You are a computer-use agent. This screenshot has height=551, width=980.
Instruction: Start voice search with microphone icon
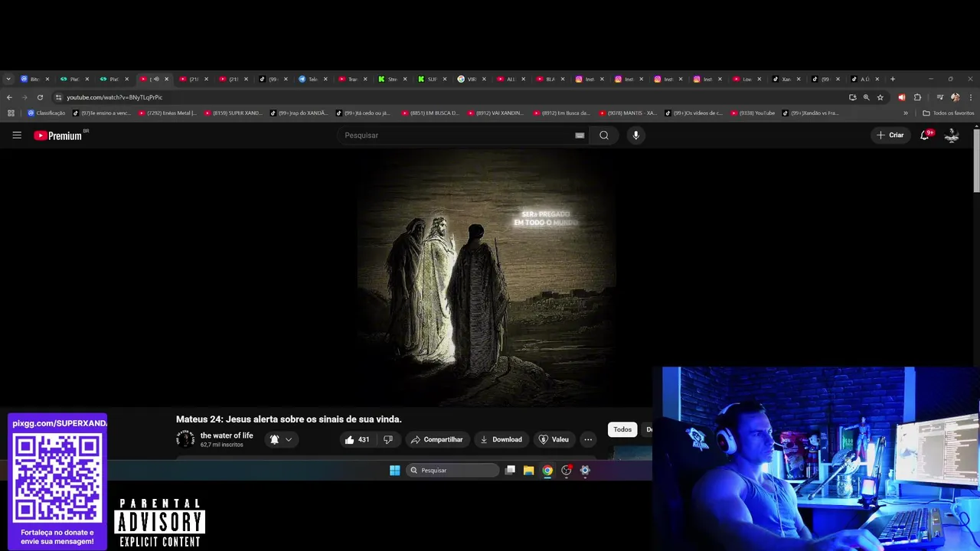(635, 135)
